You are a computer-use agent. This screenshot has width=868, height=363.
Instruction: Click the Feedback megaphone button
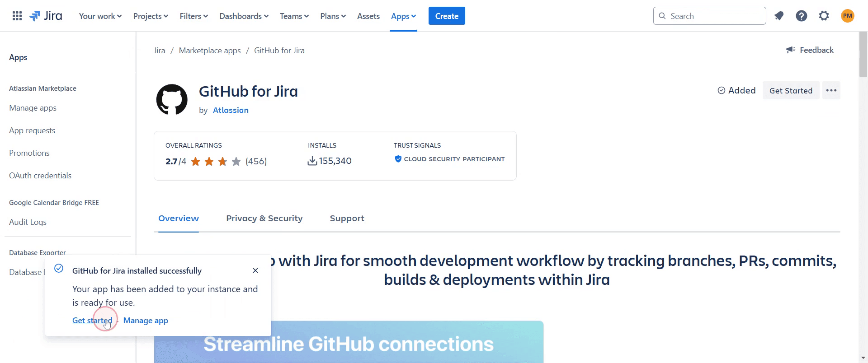pos(810,50)
